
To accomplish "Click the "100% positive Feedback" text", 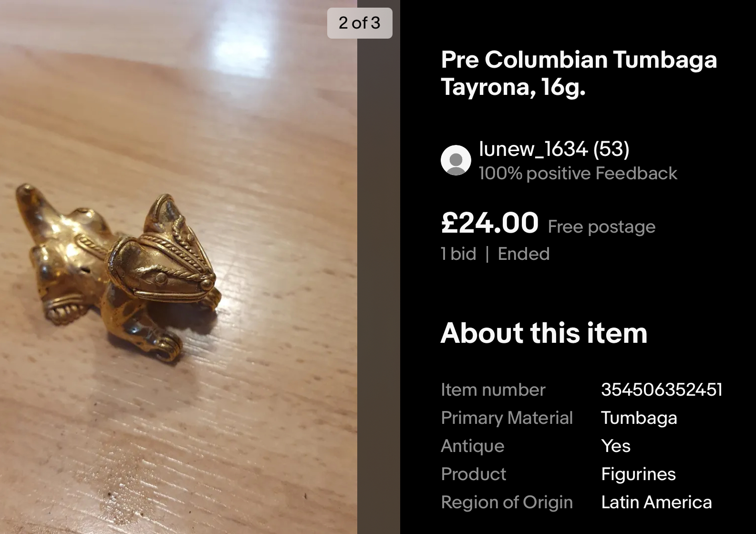I will (x=578, y=174).
